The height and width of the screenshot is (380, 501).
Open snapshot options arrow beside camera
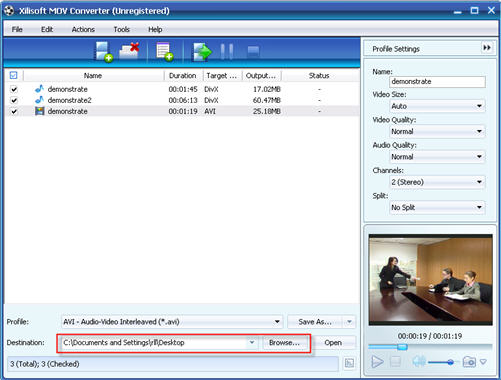pos(483,362)
